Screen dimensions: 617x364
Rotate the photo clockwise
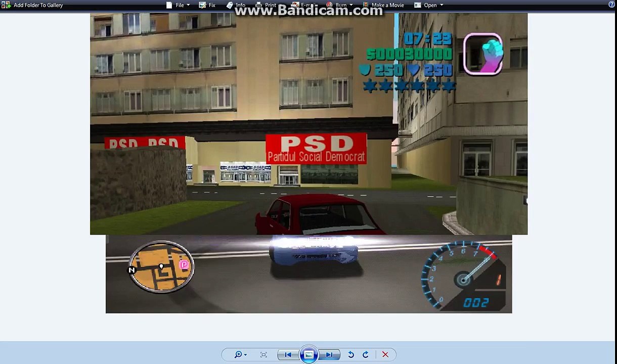(x=366, y=355)
